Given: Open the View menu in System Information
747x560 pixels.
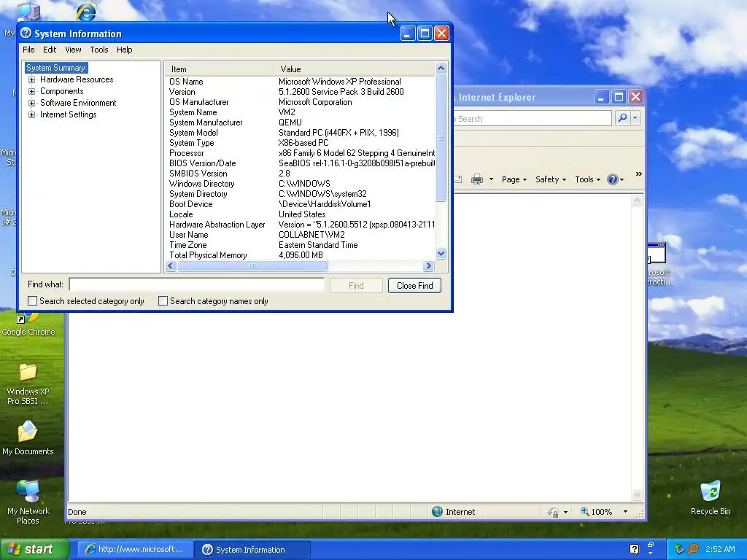Looking at the screenshot, I should pyautogui.click(x=73, y=50).
